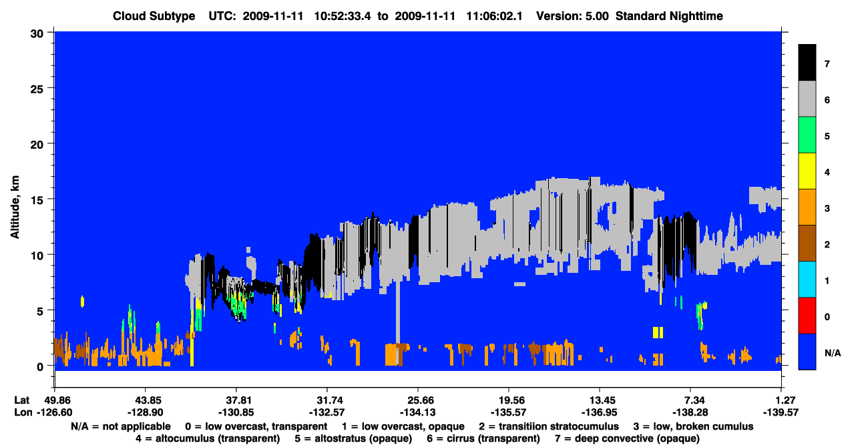The width and height of the screenshot is (868, 445).
Task: Click the green legend swatch for 5
Action: click(807, 135)
